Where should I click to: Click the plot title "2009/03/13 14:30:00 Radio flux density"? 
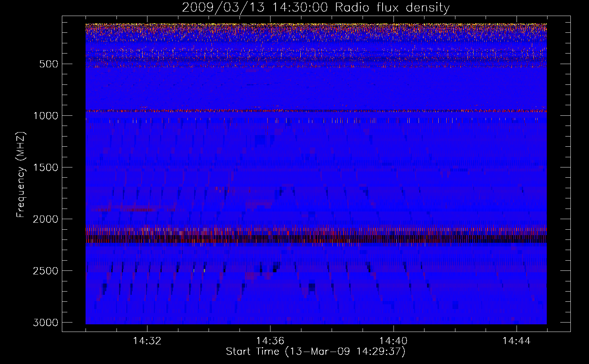click(x=316, y=8)
